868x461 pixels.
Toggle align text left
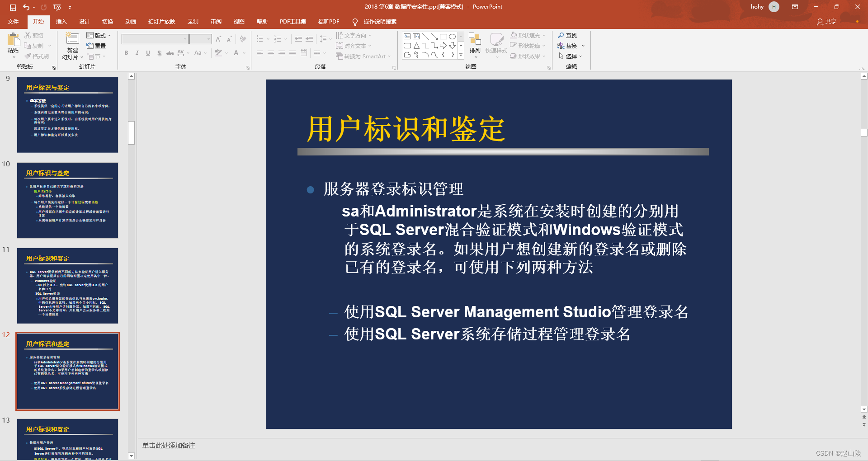pos(259,53)
